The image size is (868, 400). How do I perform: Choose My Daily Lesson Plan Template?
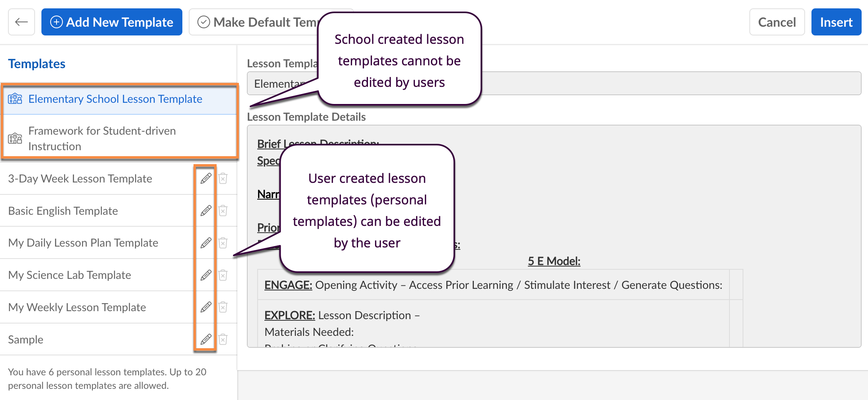point(83,243)
